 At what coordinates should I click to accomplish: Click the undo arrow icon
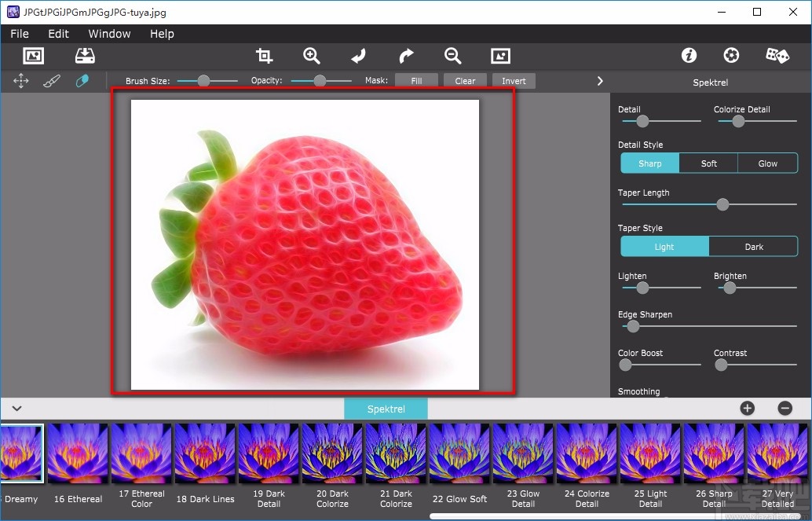point(358,56)
